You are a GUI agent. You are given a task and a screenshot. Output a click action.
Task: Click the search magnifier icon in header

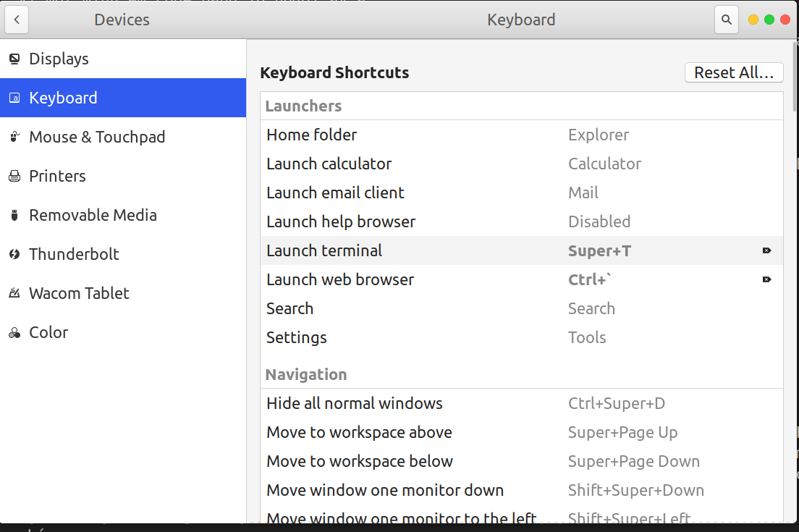(x=726, y=20)
